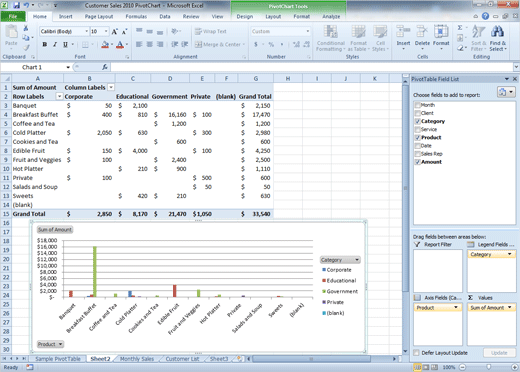Open the PivotChart Analyze tab
Image resolution: width=520 pixels, height=372 pixels.
click(x=331, y=16)
